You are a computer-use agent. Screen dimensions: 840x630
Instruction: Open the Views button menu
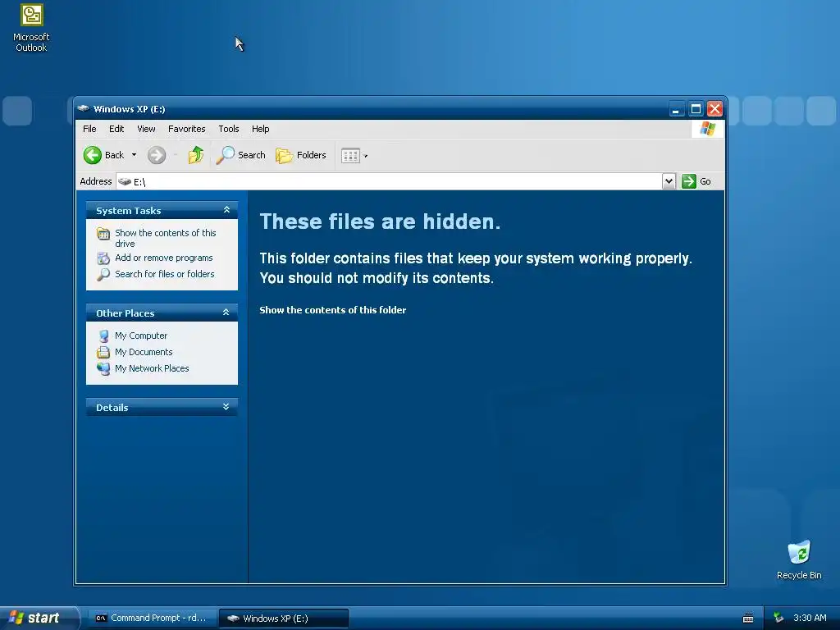click(354, 156)
